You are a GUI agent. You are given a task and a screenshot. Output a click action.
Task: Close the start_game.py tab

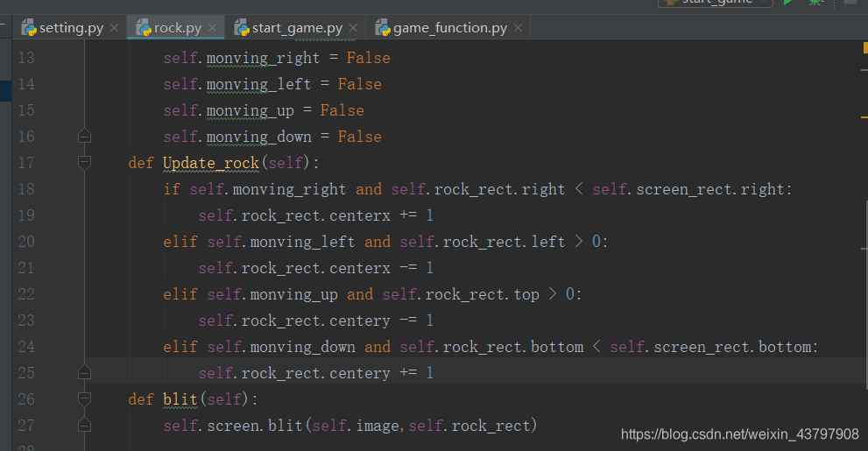tap(353, 28)
